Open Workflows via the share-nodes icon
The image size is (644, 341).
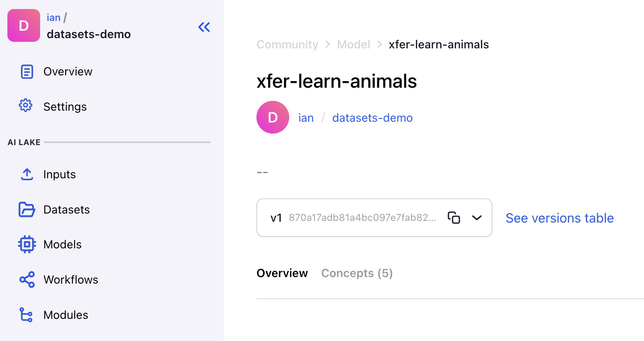click(27, 280)
